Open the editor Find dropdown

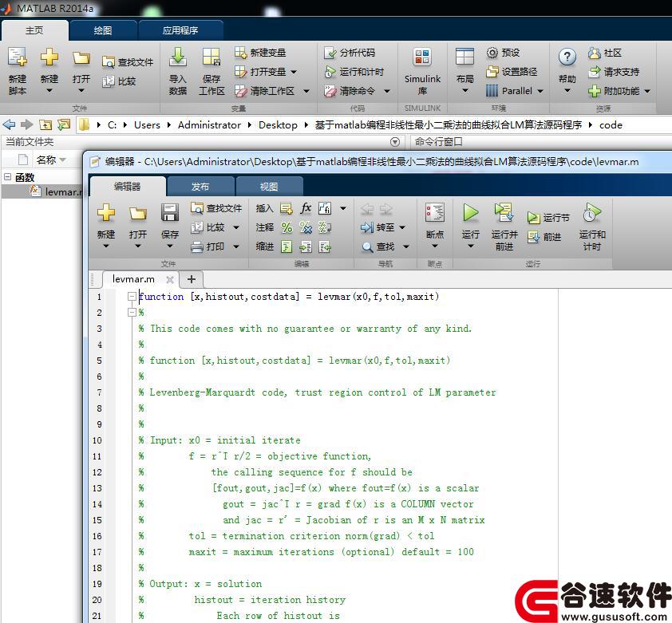[406, 246]
